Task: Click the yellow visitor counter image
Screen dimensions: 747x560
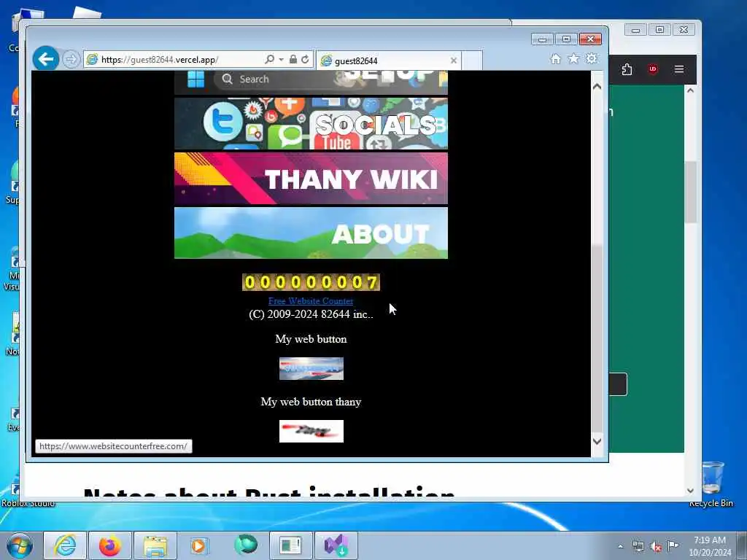Action: (x=311, y=282)
